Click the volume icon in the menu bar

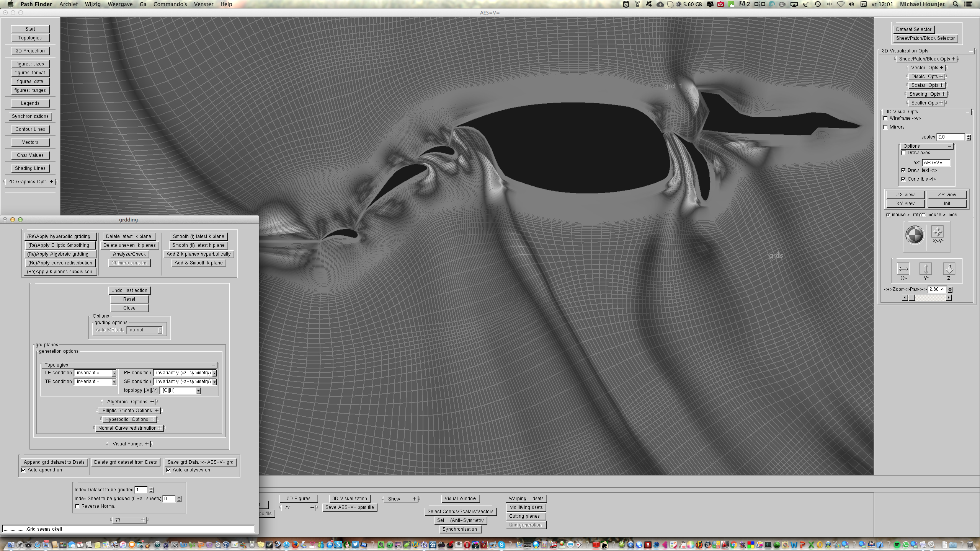point(851,4)
